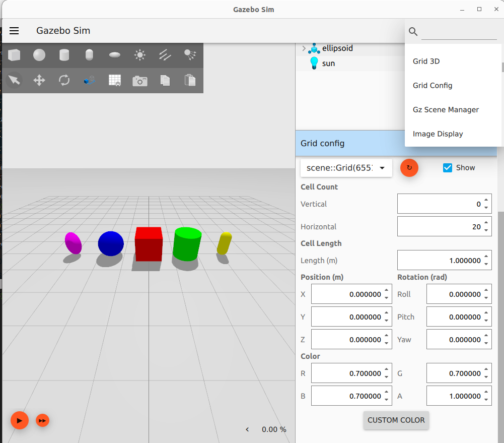Increase Roll rotation value

pos(486,290)
